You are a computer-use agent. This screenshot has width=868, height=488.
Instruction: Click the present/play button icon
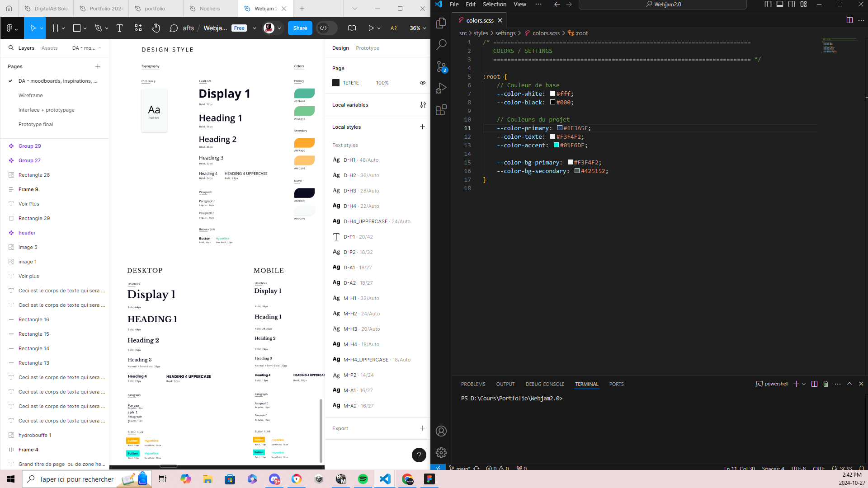370,28
